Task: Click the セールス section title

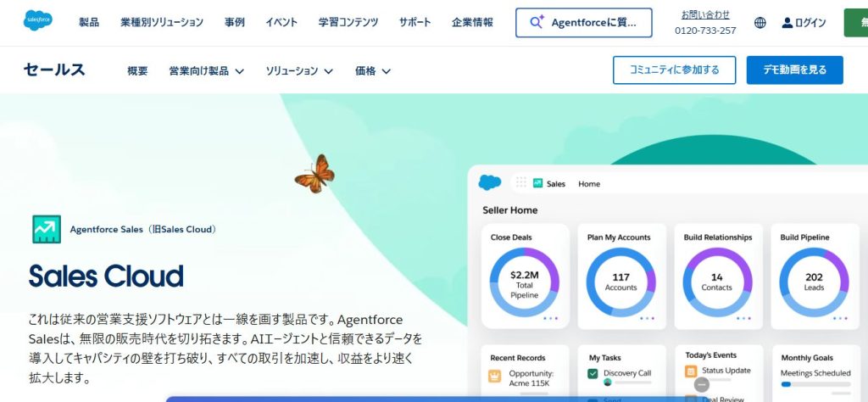Action: coord(54,70)
